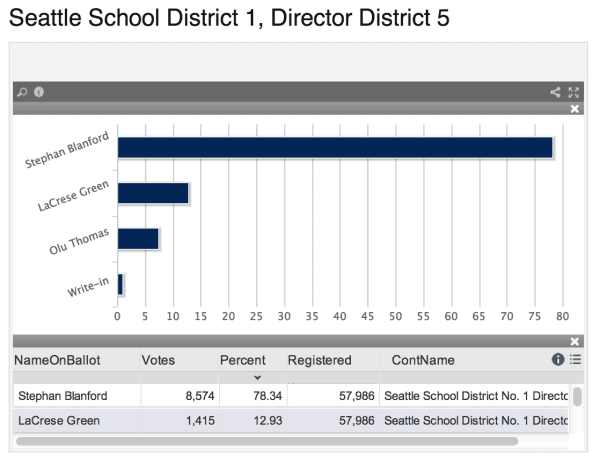The image size is (600, 459).
Task: Toggle the Percent column sort arrow
Action: (x=257, y=377)
